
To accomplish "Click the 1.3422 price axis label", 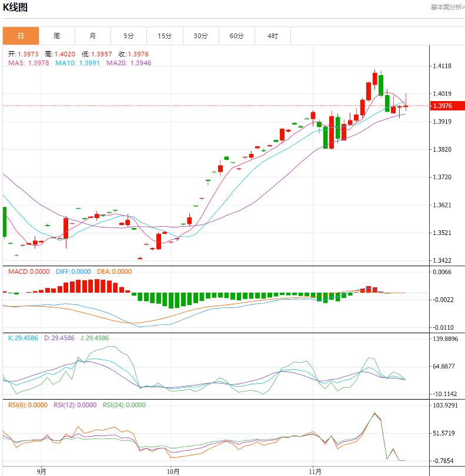I will coord(442,260).
